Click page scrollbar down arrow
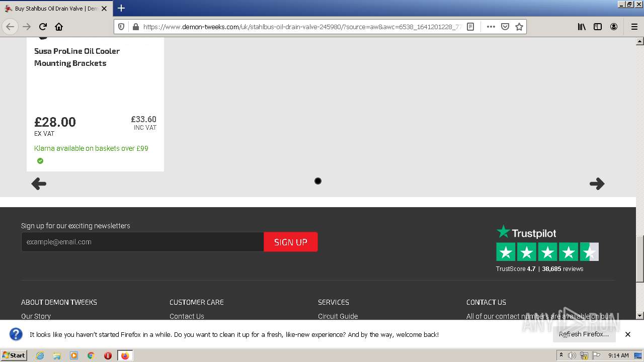 [640, 316]
